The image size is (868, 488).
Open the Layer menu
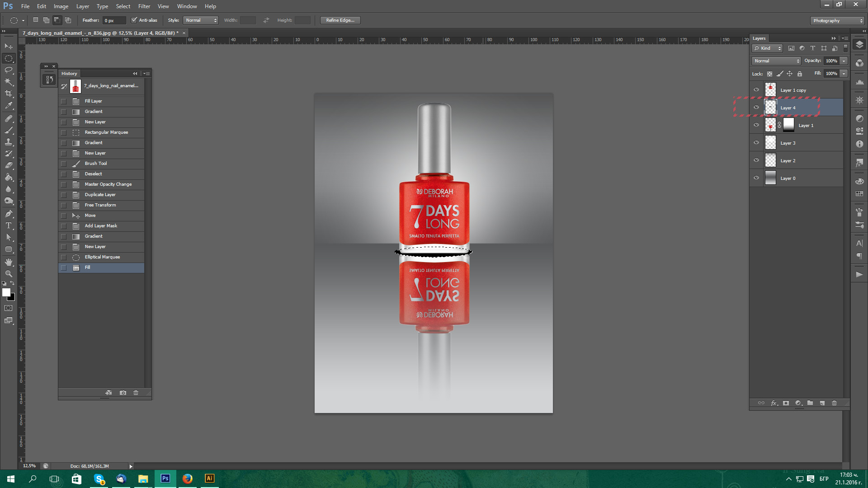(x=83, y=6)
